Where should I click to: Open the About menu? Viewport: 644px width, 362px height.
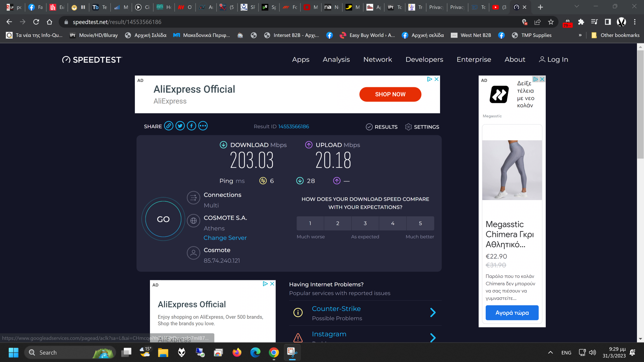[x=515, y=60]
